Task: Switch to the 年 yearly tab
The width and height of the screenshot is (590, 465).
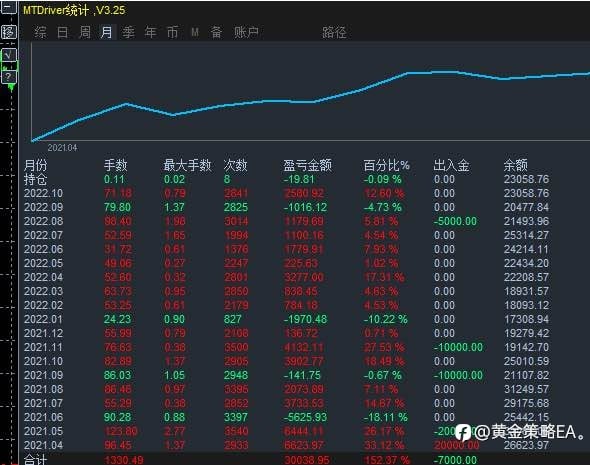Action: pos(151,32)
